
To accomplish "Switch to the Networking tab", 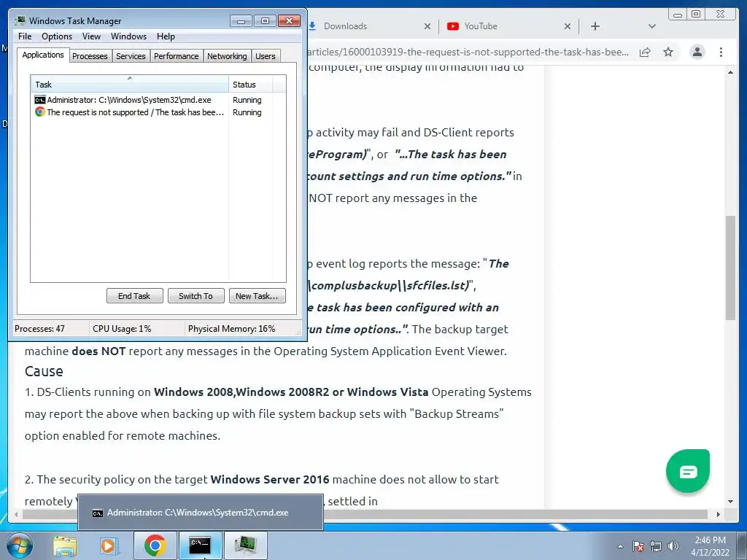I will (x=227, y=56).
